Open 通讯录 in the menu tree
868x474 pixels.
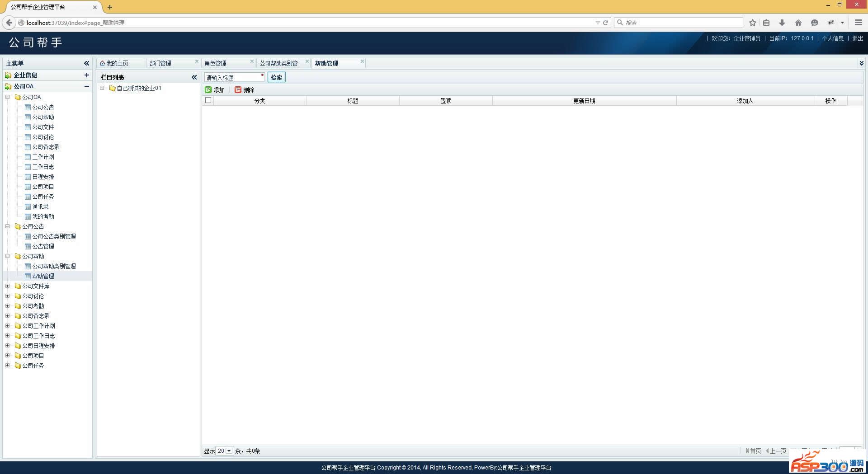[40, 206]
